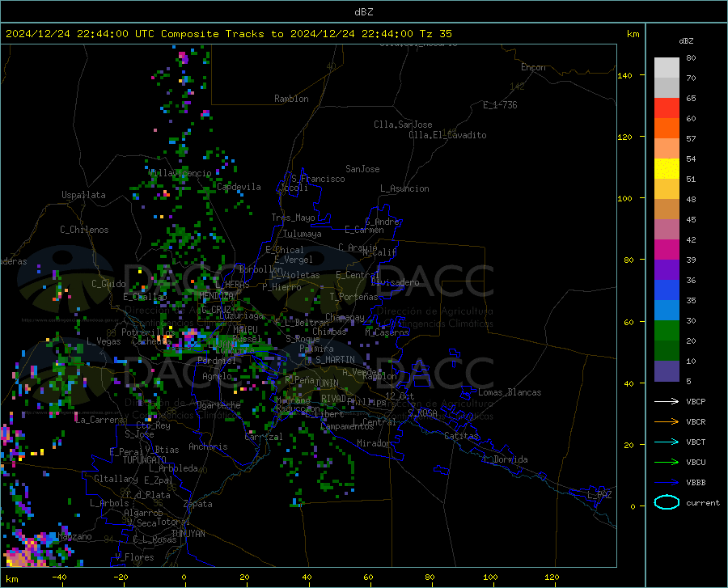This screenshot has width=728, height=588.
Task: Choose the magenta 42 dBZ color swatch
Action: (x=667, y=250)
